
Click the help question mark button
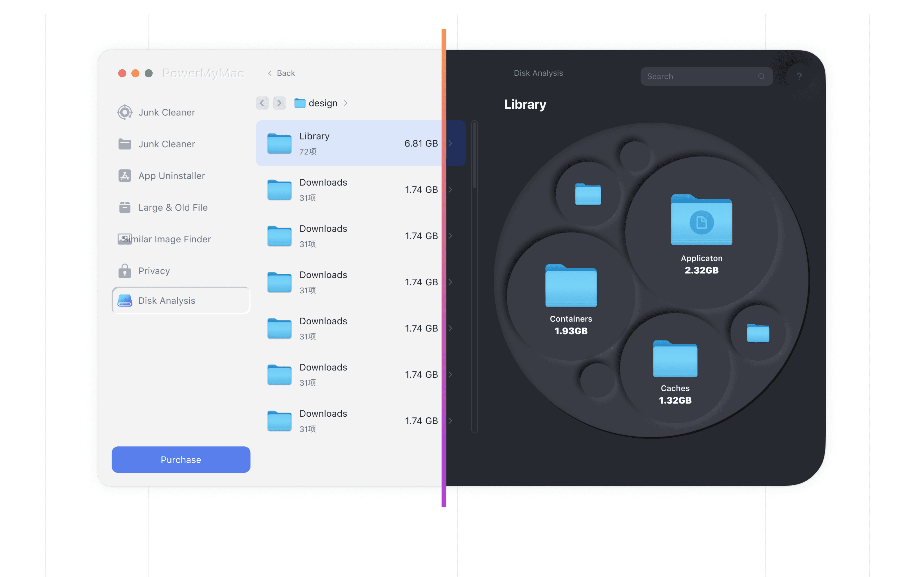click(x=799, y=76)
